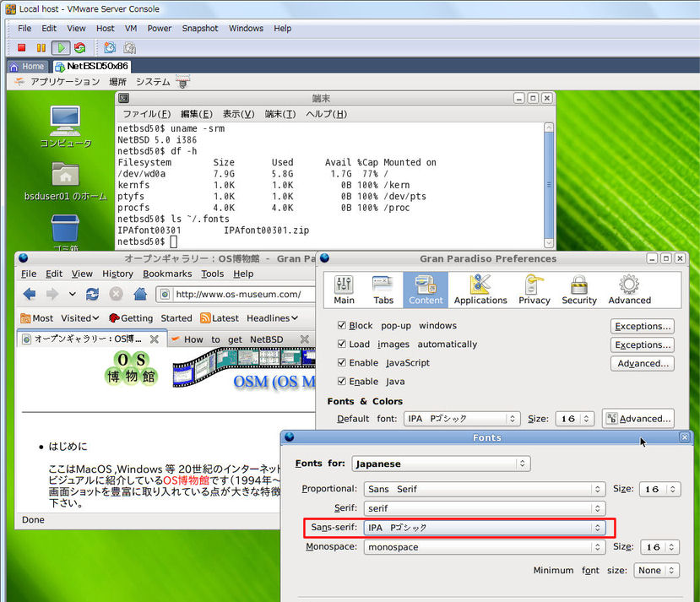Screen dimensions: 700x602
Task: Open the Main preferences pane
Action: tap(344, 290)
